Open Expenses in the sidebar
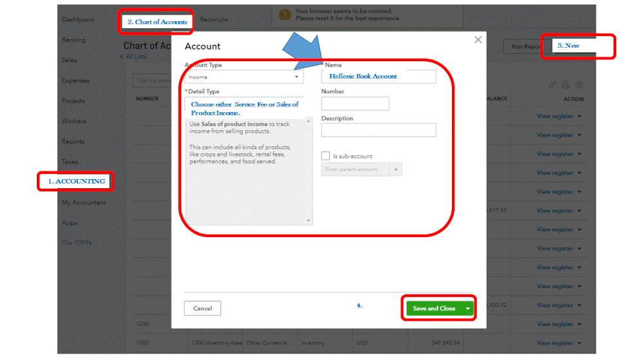The image size is (644, 362). click(75, 81)
